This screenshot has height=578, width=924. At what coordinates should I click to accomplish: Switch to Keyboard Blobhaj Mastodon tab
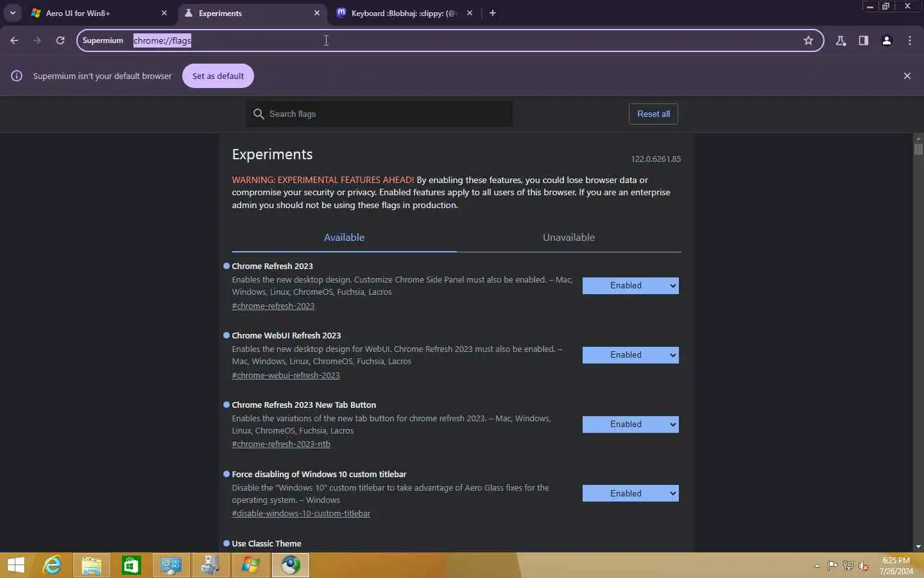(x=405, y=13)
